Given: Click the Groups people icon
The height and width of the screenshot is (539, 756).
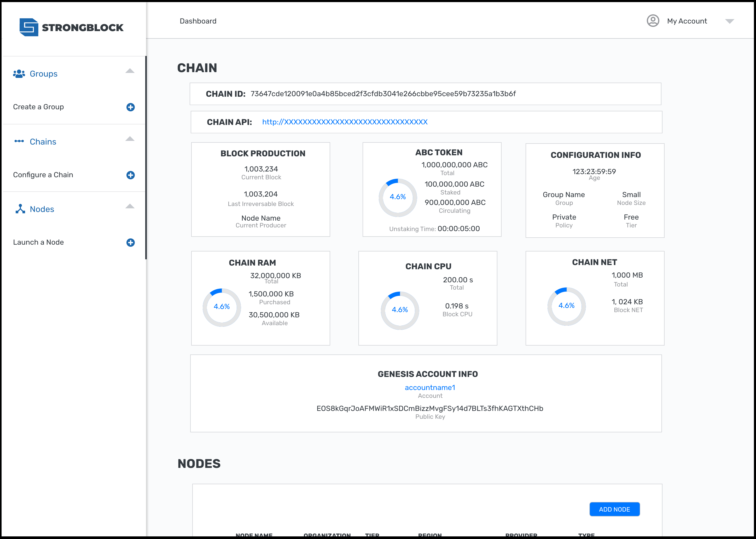Looking at the screenshot, I should [x=19, y=74].
